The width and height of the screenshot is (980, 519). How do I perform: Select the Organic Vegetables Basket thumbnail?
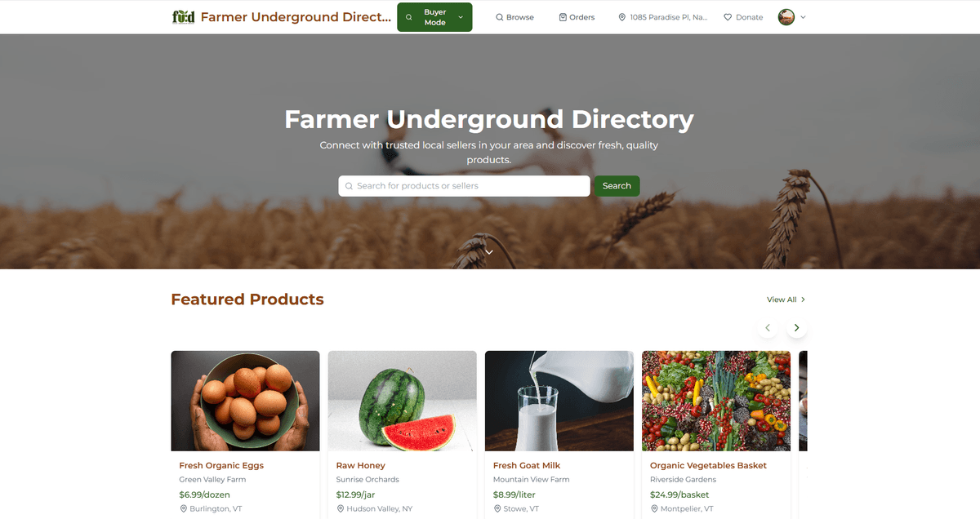pos(716,401)
